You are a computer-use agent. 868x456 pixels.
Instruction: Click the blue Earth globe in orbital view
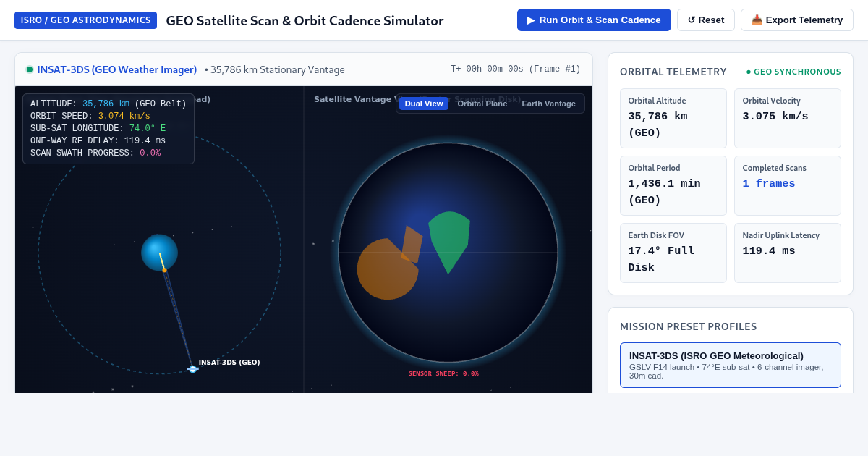[x=159, y=253]
